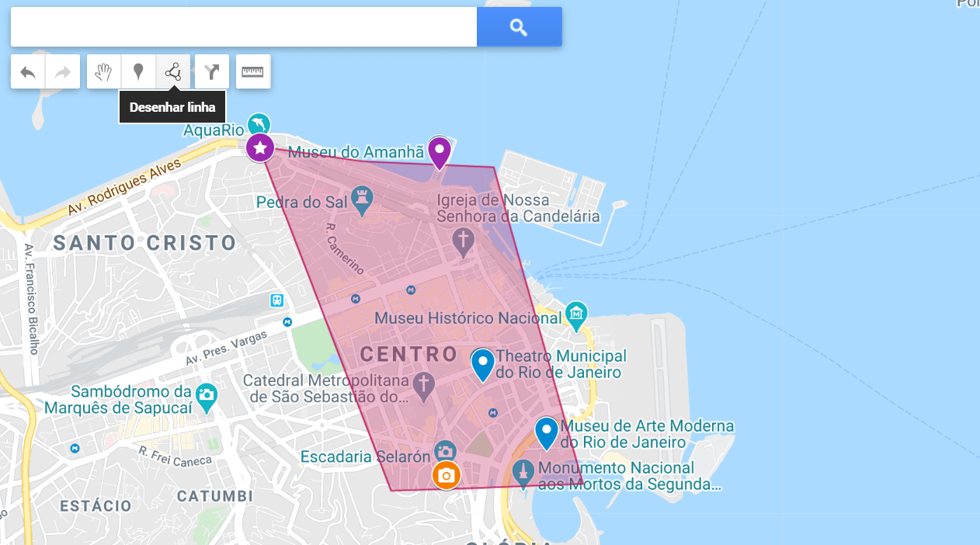Image resolution: width=980 pixels, height=545 pixels.
Task: Select the Desenhar linha tool
Action: coord(172,71)
